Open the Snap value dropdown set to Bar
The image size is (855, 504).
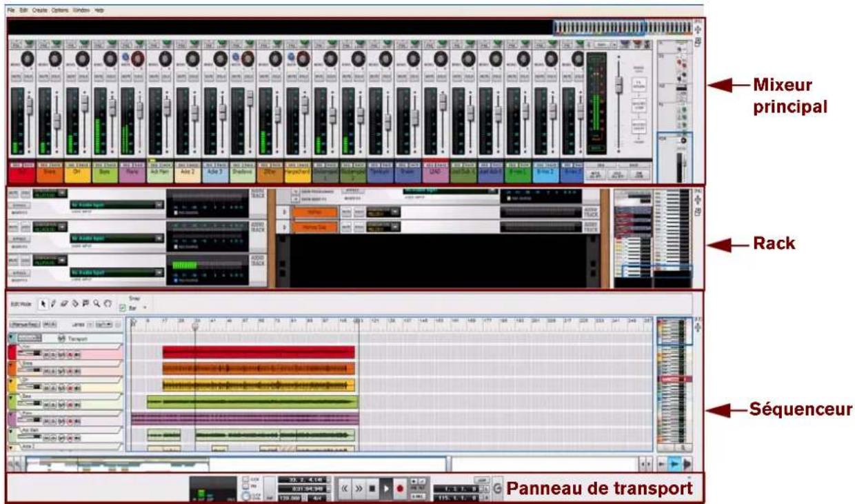143,307
